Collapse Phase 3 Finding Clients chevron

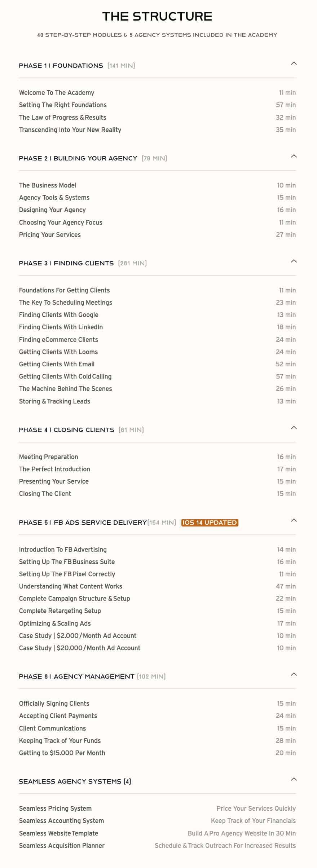294,261
